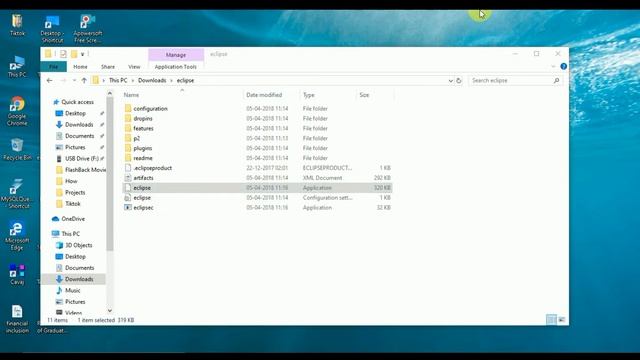Launch Google Chrome from desktop

coord(17,111)
